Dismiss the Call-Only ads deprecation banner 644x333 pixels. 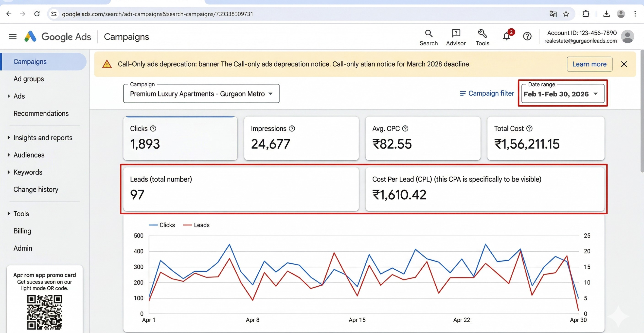(x=624, y=64)
